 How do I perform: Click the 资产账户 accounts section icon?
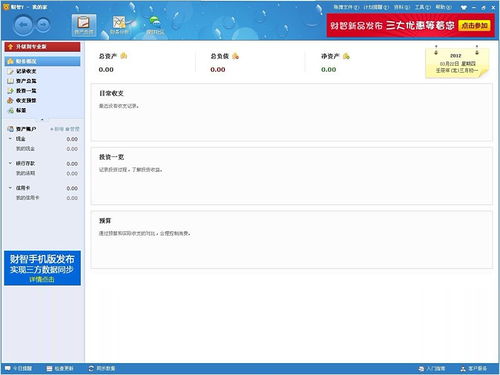[x=10, y=129]
